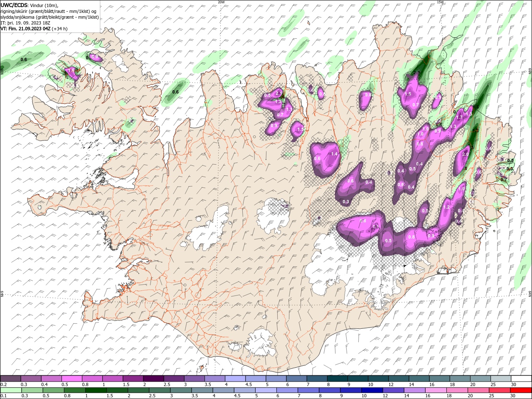The height and width of the screenshot is (399, 532).
Task: Click the UWC/ECDS title text
Action: (x=14, y=5)
